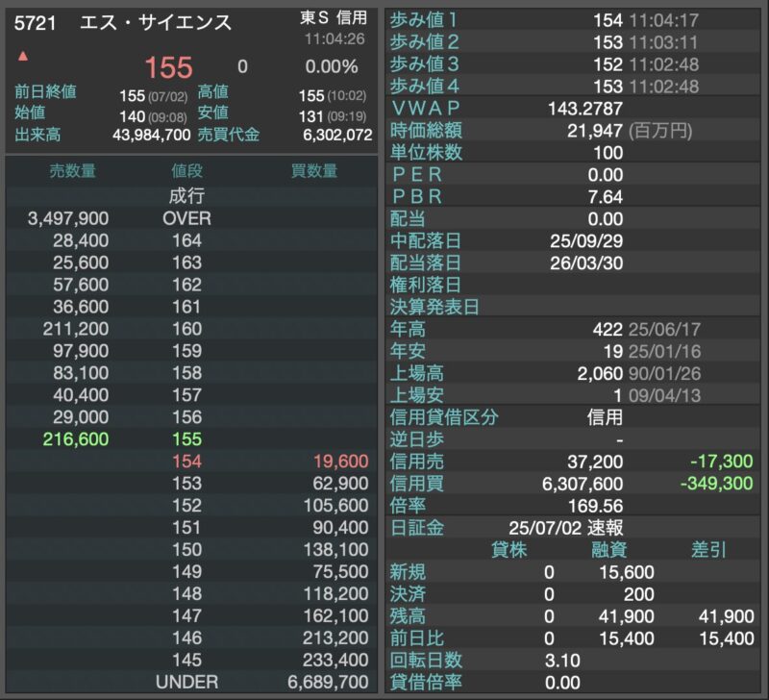Click buy quantity 75,500 at 149
769x700 pixels.
point(341,572)
